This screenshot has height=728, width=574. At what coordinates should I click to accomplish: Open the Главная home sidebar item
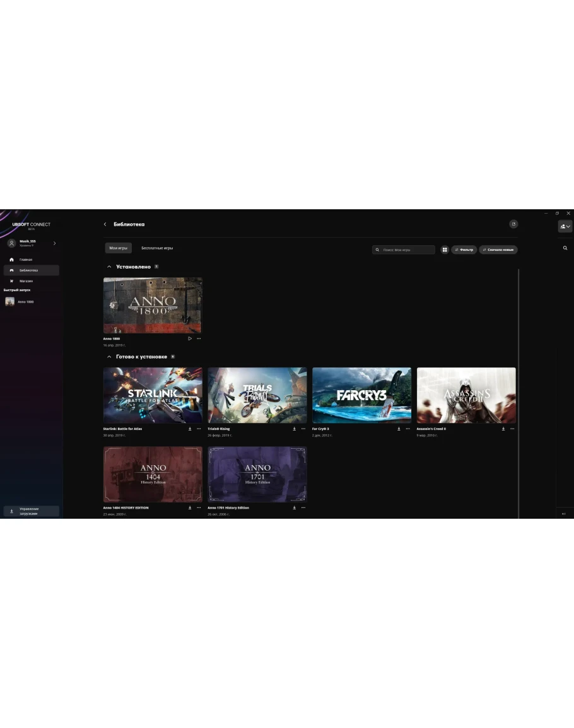coord(31,260)
